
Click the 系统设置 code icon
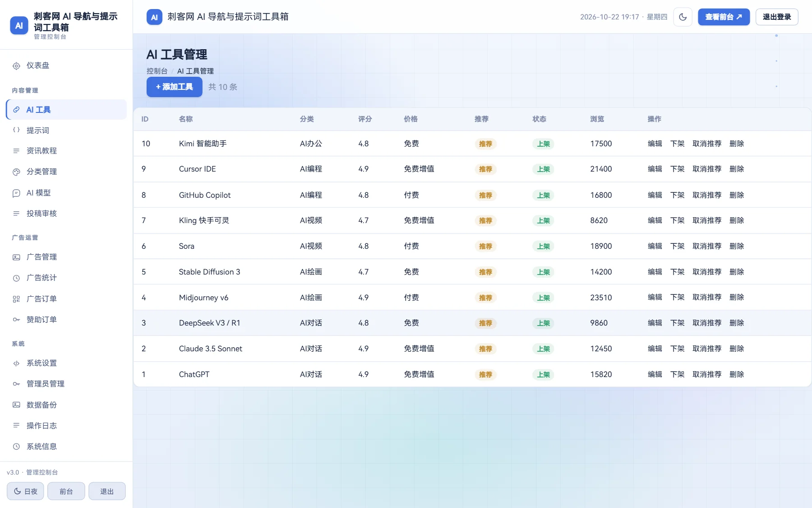16,363
